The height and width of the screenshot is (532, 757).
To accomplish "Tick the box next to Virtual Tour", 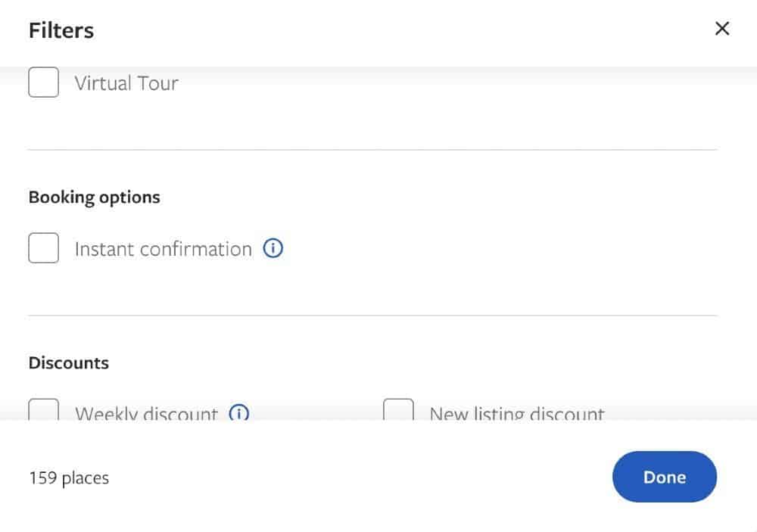I will (x=43, y=82).
